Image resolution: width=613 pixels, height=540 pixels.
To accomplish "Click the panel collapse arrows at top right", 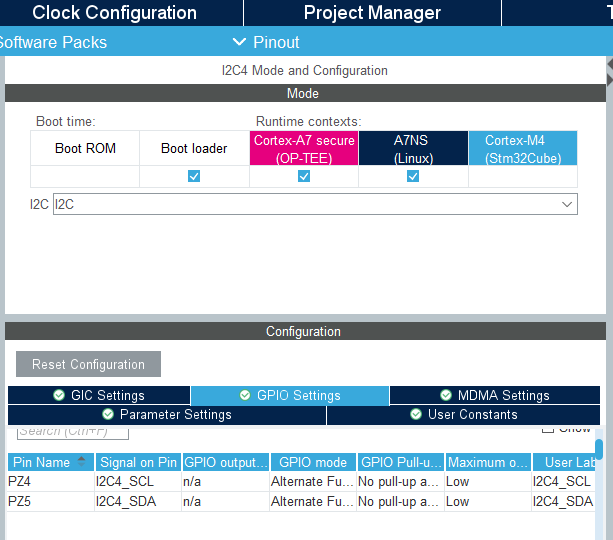I will click(x=609, y=72).
